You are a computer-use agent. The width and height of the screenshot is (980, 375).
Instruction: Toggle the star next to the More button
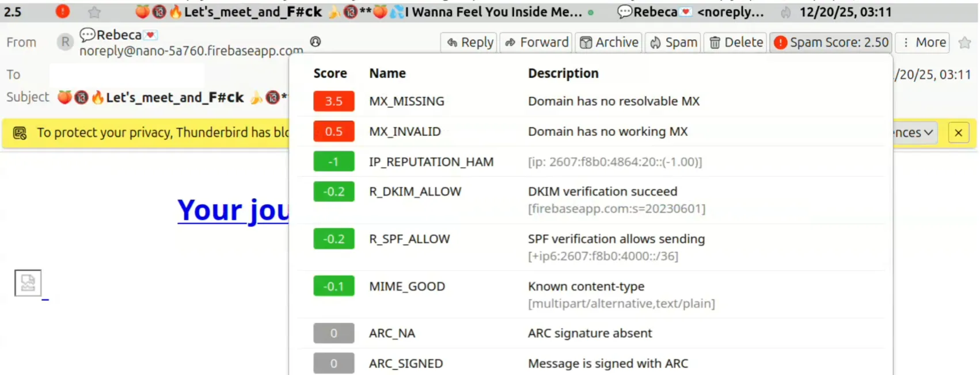[x=964, y=42]
